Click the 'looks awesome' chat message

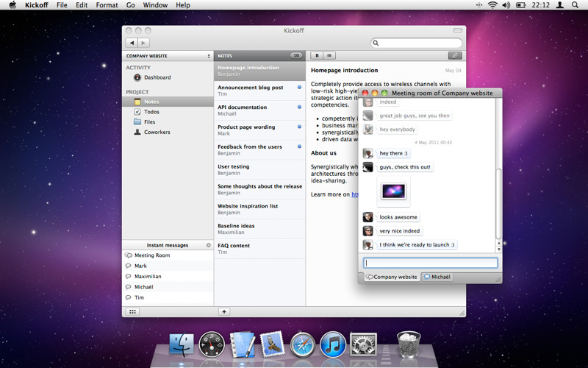tap(398, 217)
